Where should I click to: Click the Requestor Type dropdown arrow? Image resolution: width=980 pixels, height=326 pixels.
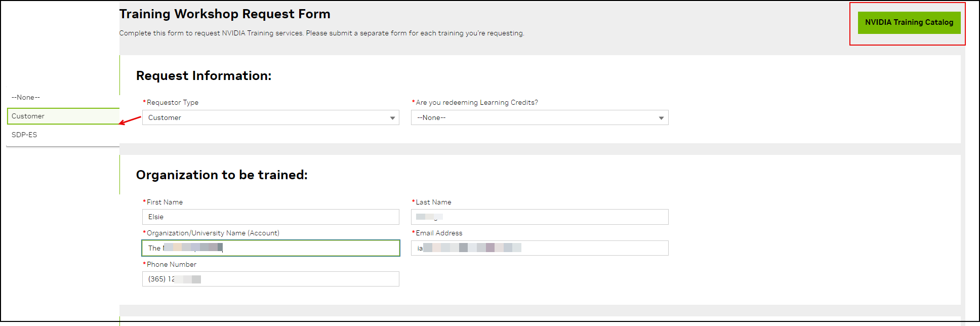(x=392, y=118)
